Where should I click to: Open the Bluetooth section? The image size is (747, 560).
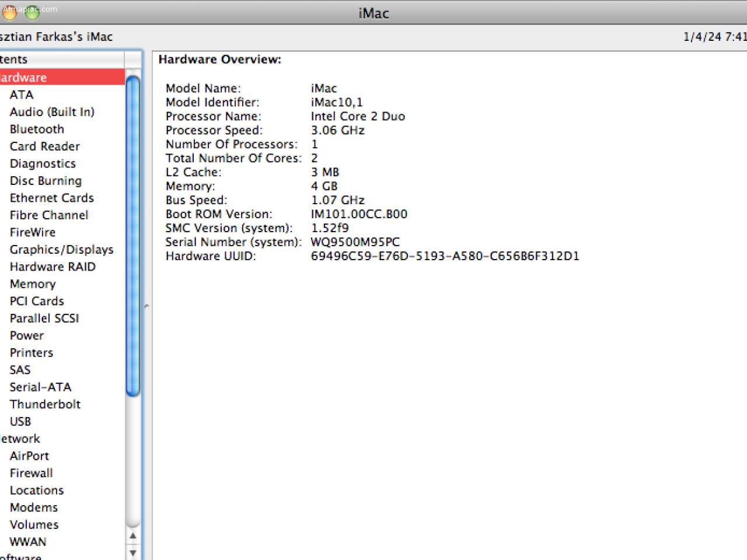coord(37,129)
